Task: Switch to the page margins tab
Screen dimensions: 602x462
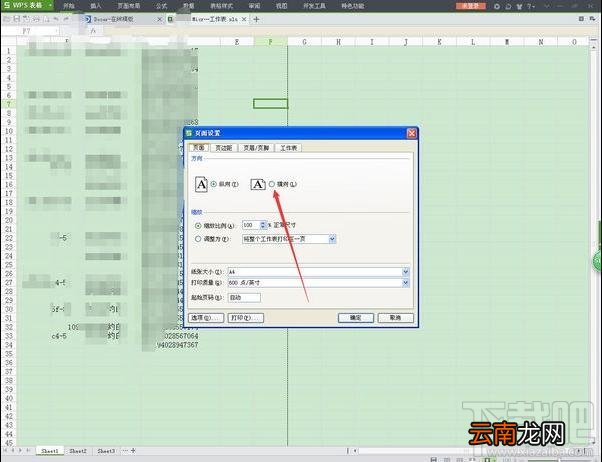Action: tap(223, 148)
